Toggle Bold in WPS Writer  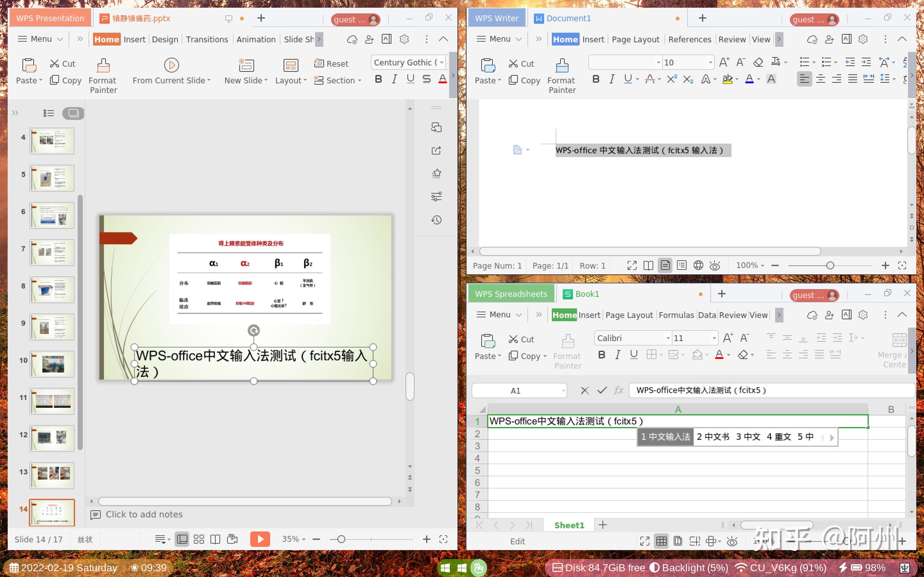click(x=596, y=79)
